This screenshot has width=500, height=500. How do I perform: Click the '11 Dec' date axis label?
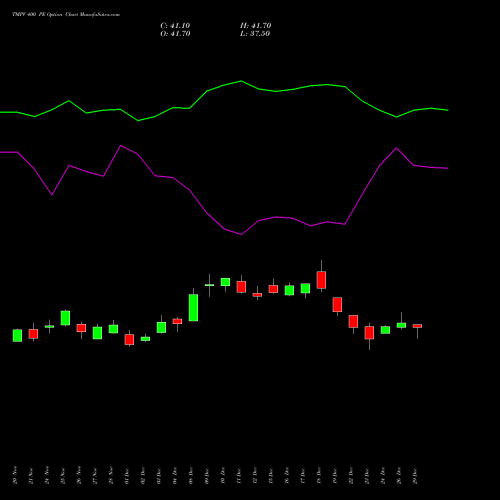[239, 475]
